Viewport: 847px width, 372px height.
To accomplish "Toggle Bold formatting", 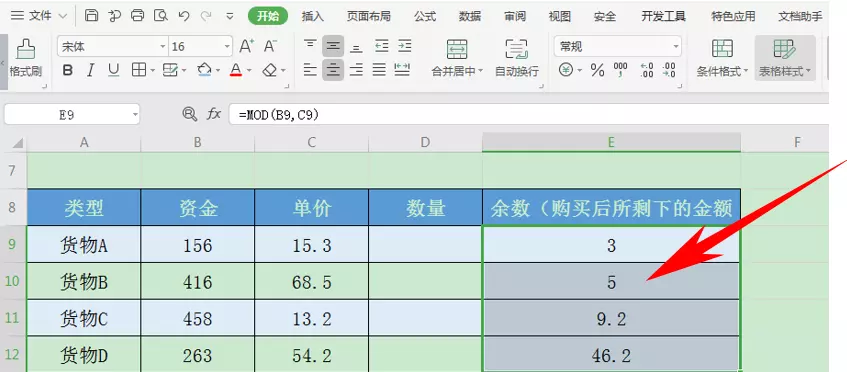I will pos(68,70).
